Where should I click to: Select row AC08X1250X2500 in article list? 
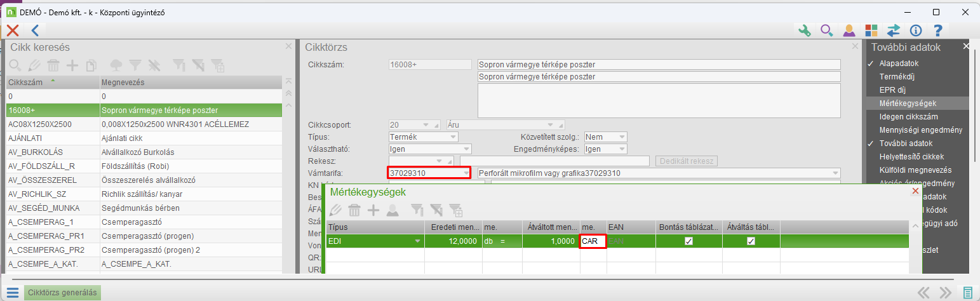[x=144, y=124]
